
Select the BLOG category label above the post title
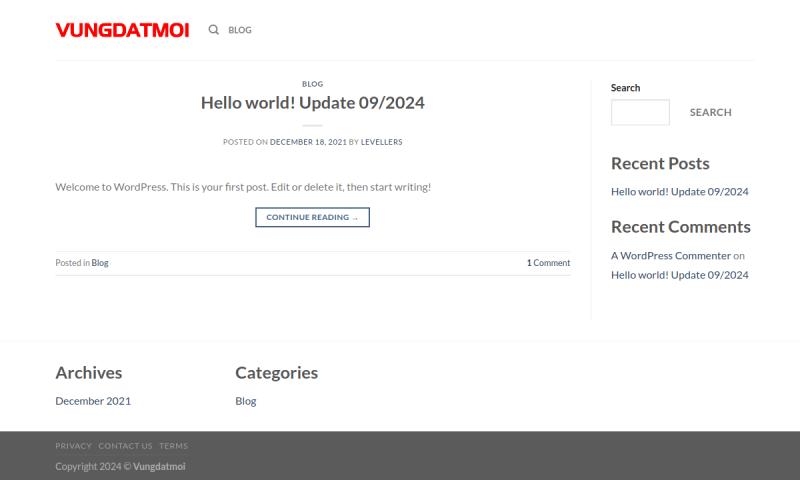312,84
